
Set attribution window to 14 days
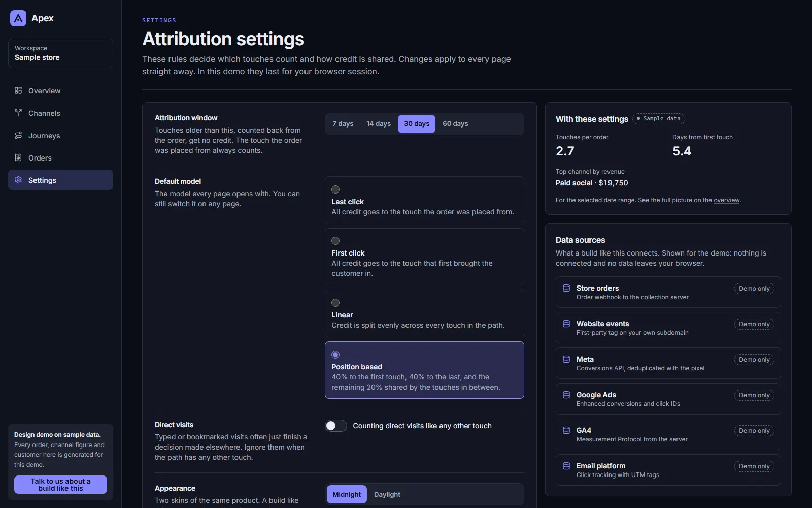[x=379, y=124]
